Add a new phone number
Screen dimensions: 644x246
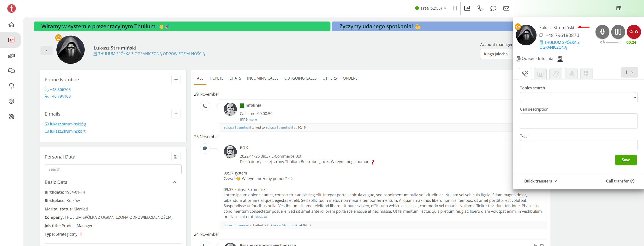tap(176, 79)
